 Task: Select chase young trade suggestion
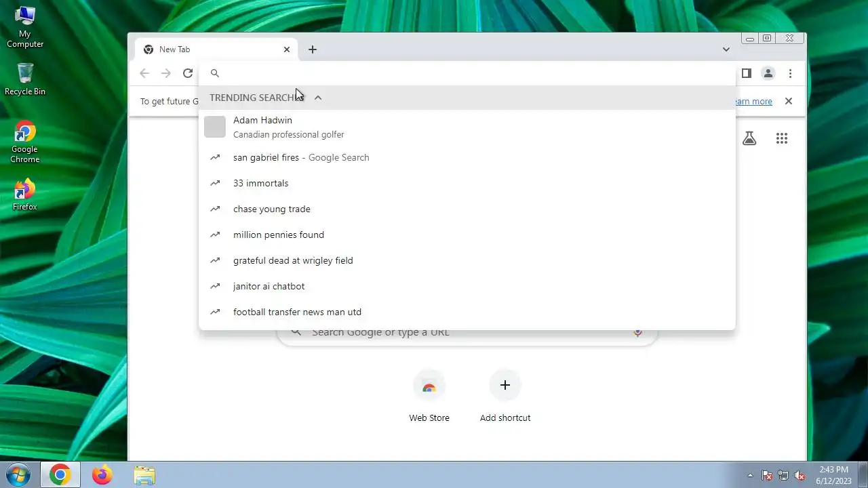467,209
